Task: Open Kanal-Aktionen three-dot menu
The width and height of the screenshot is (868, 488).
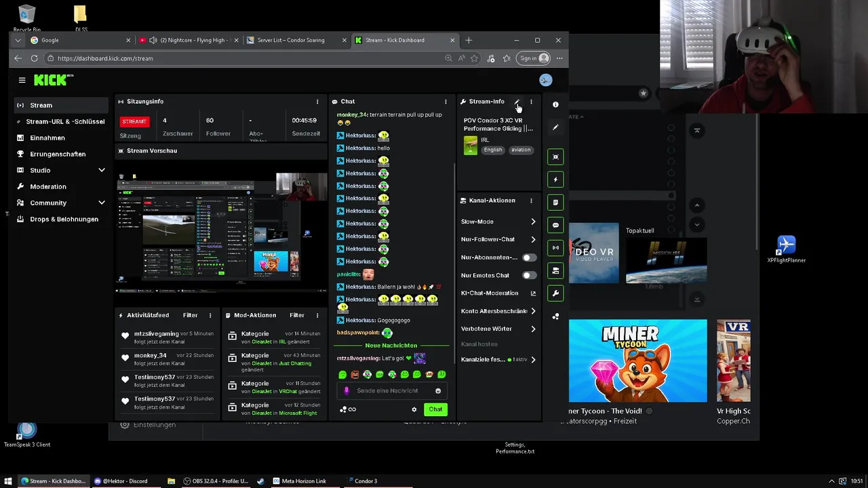Action: coord(531,201)
